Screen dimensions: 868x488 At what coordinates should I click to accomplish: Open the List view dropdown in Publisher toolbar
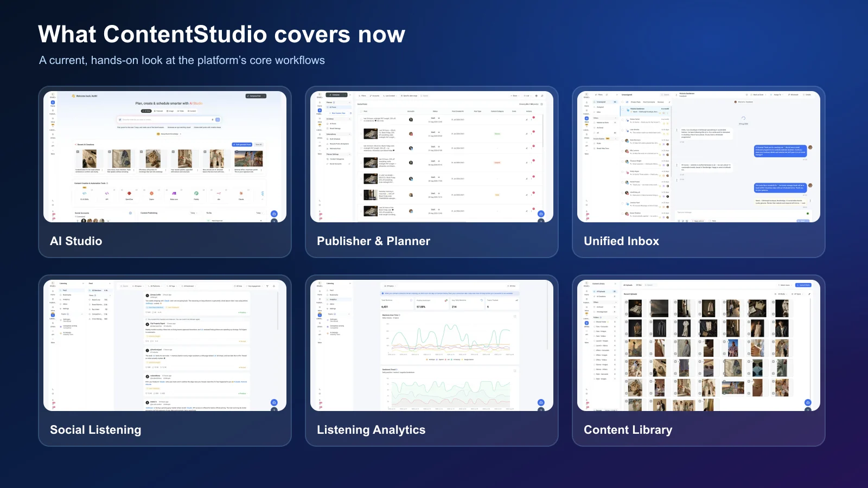(x=527, y=96)
